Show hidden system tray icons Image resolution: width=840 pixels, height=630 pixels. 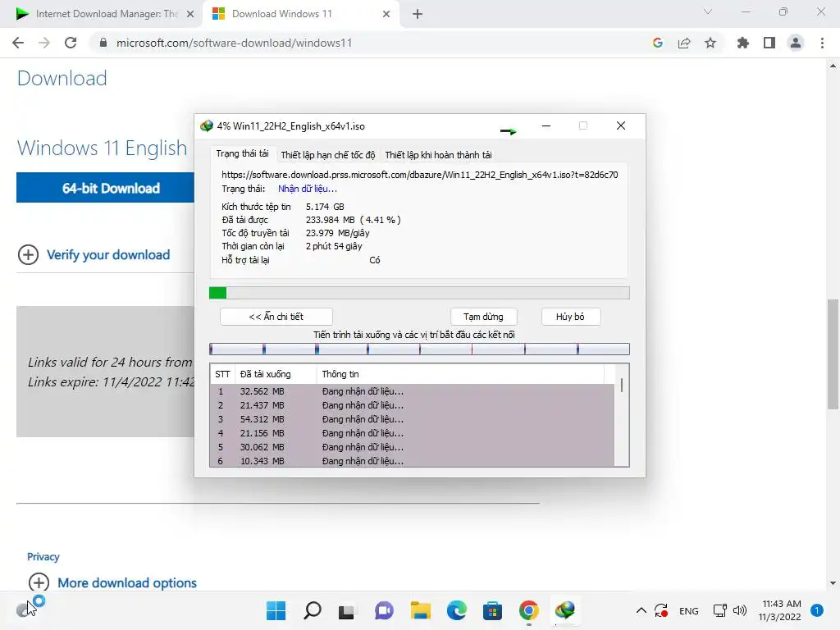pos(641,610)
